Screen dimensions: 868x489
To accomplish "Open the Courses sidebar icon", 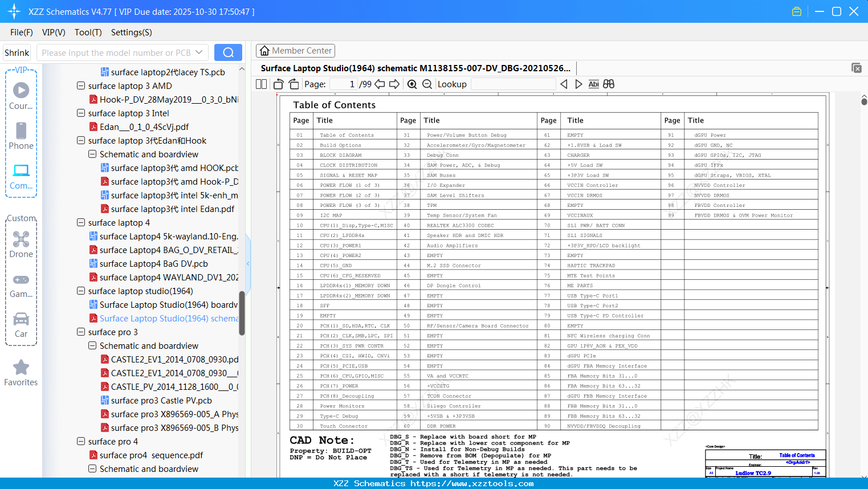I will point(21,95).
